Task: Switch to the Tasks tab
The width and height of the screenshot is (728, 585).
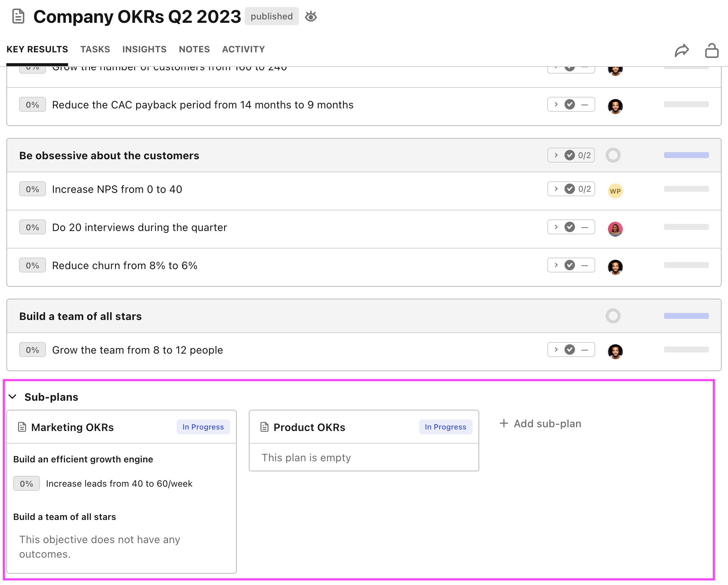Action: pyautogui.click(x=95, y=49)
